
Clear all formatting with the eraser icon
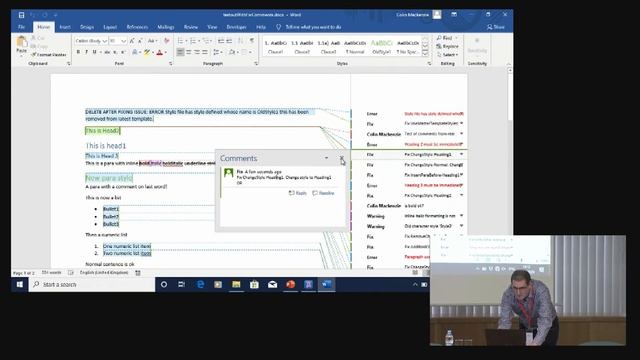[167, 41]
